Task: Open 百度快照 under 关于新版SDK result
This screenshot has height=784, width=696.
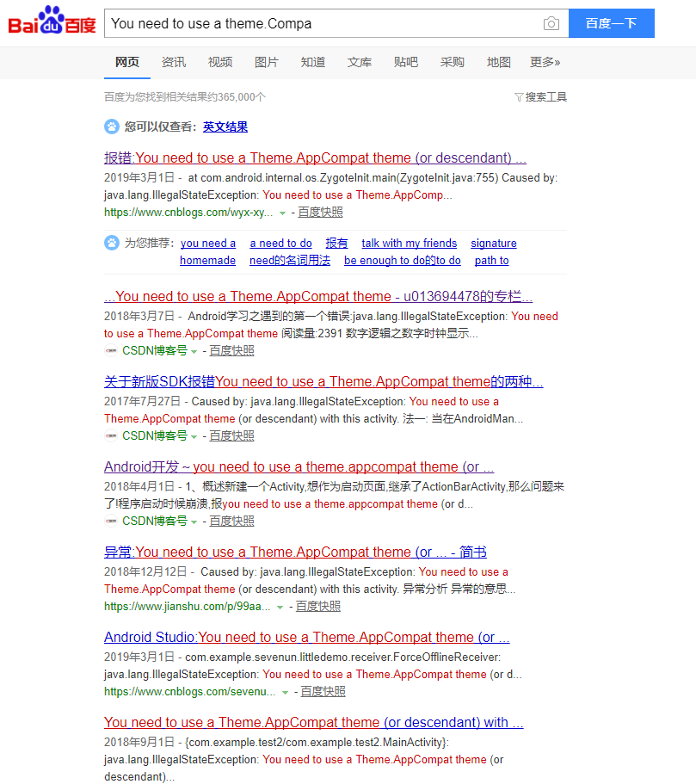Action: point(231,436)
